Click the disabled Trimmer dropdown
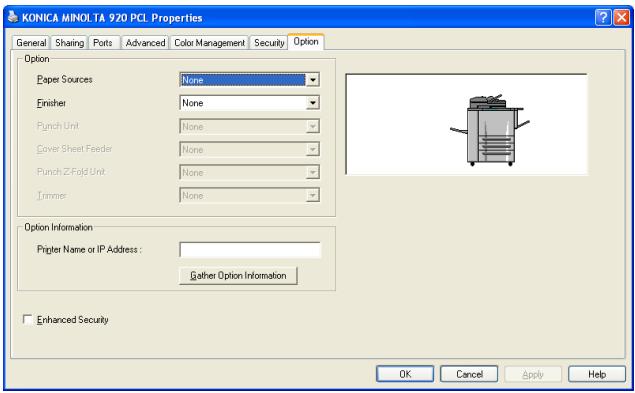 tap(249, 196)
